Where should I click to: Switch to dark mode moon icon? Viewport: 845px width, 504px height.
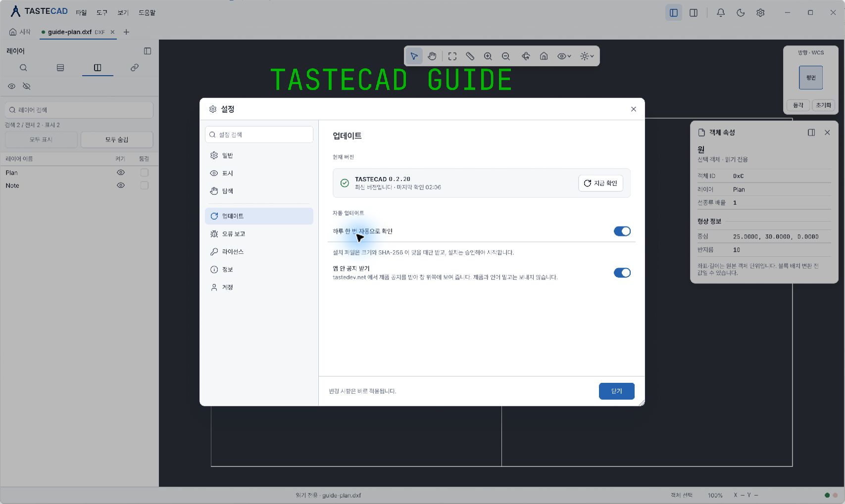(741, 13)
